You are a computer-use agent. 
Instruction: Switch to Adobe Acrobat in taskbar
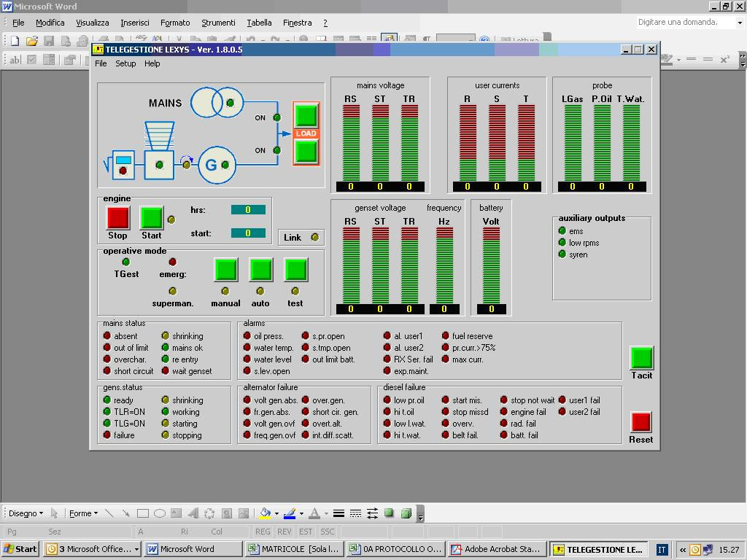(497, 549)
